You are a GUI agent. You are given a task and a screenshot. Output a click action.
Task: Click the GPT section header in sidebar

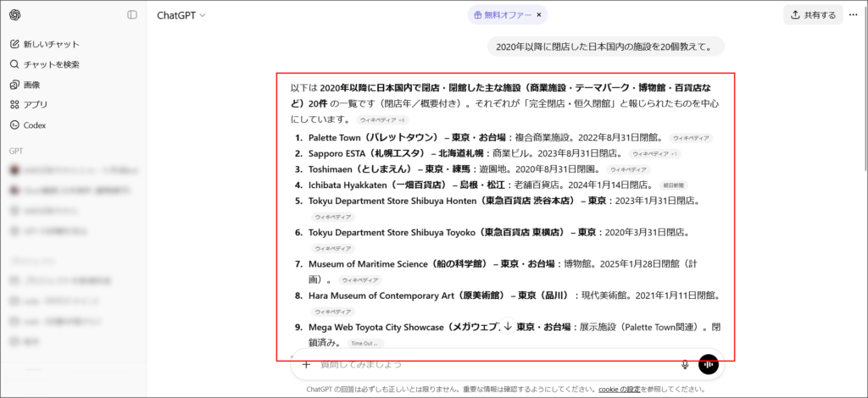click(16, 151)
